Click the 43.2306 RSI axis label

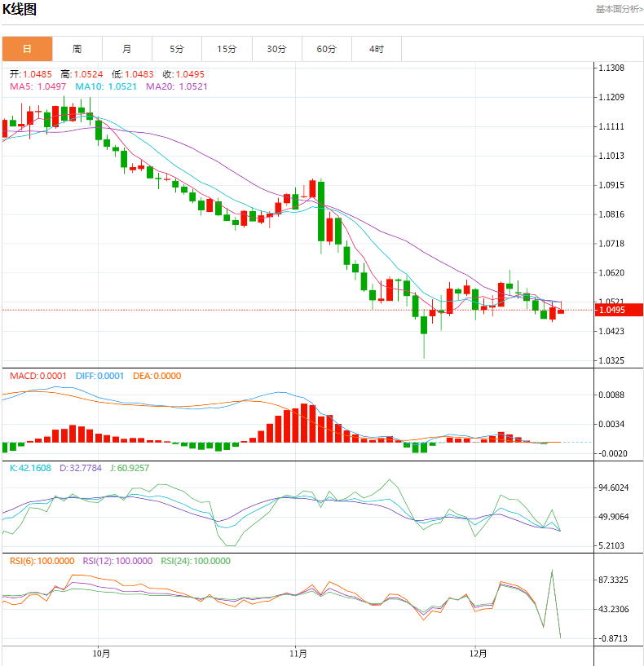click(x=614, y=609)
